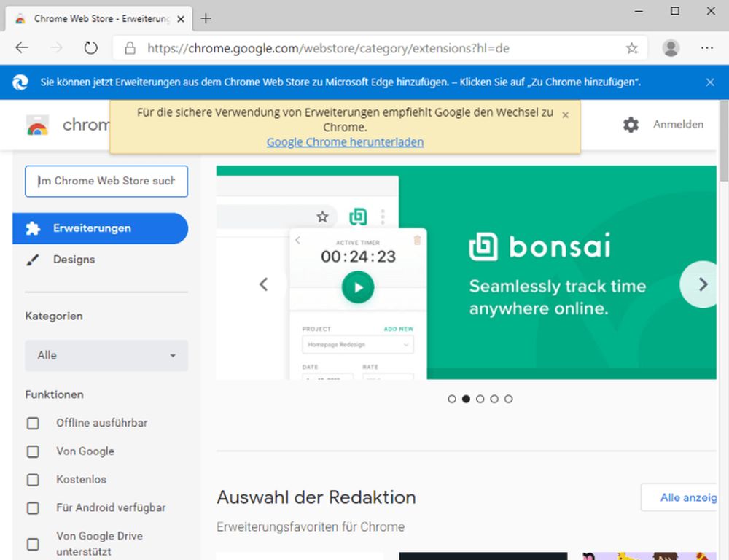Check the Von Google filter
The height and width of the screenshot is (560, 729).
(x=33, y=451)
